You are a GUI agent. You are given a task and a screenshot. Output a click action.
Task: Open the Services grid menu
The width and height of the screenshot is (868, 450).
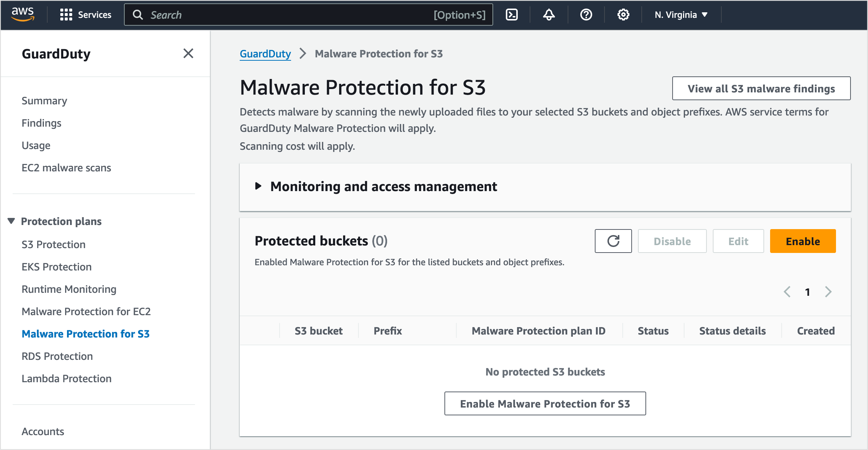[85, 15]
